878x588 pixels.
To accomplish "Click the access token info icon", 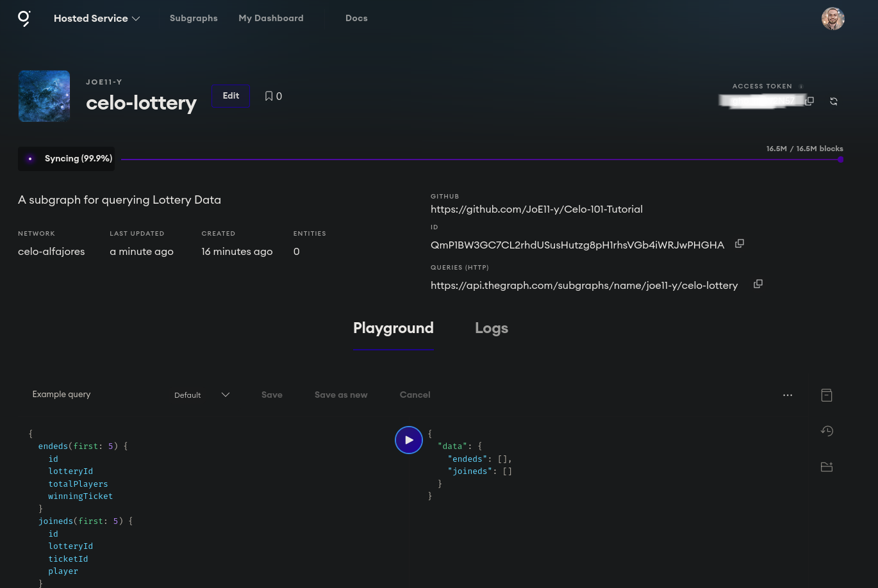I will tap(801, 86).
